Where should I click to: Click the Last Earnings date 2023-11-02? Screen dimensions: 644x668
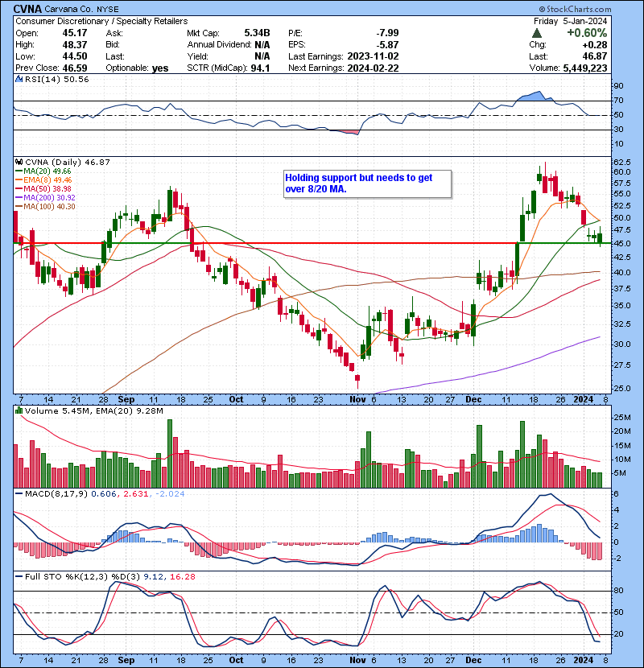pyautogui.click(x=373, y=56)
